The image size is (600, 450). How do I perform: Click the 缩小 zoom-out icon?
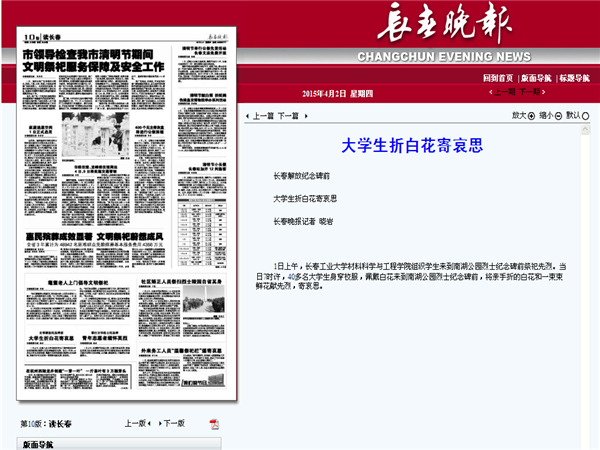(x=557, y=116)
